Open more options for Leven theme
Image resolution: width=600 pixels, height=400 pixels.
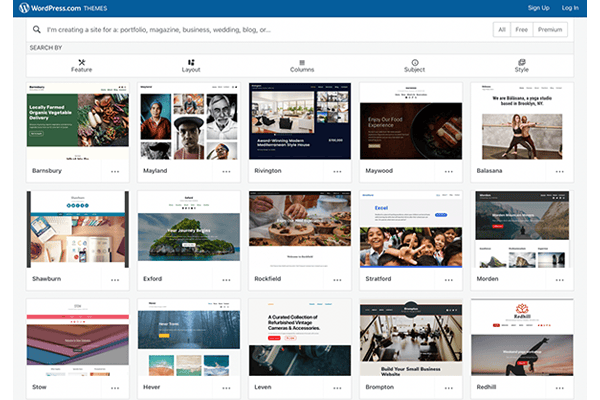[x=337, y=388]
